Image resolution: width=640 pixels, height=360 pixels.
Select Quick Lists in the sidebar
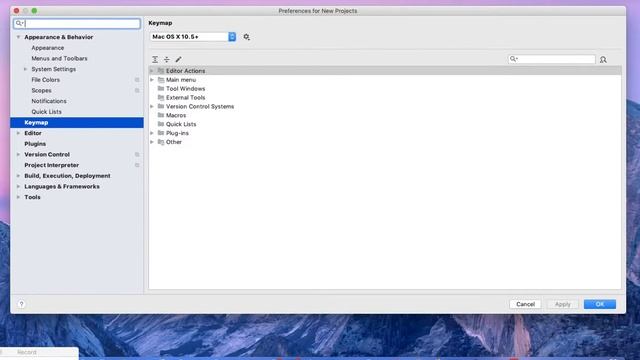click(47, 112)
